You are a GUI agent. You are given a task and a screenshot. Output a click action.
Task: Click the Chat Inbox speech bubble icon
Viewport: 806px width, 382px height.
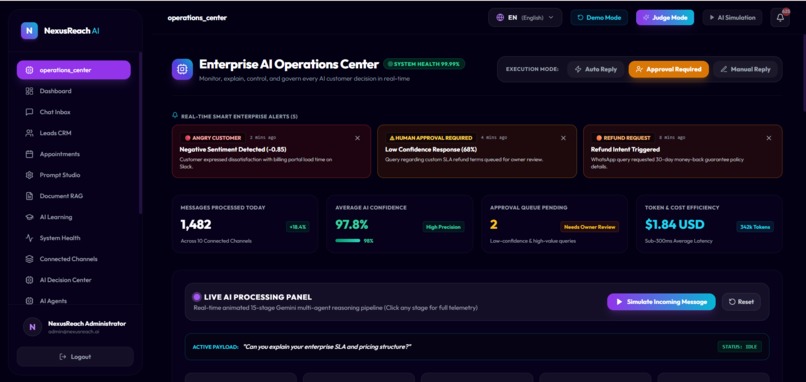[29, 112]
